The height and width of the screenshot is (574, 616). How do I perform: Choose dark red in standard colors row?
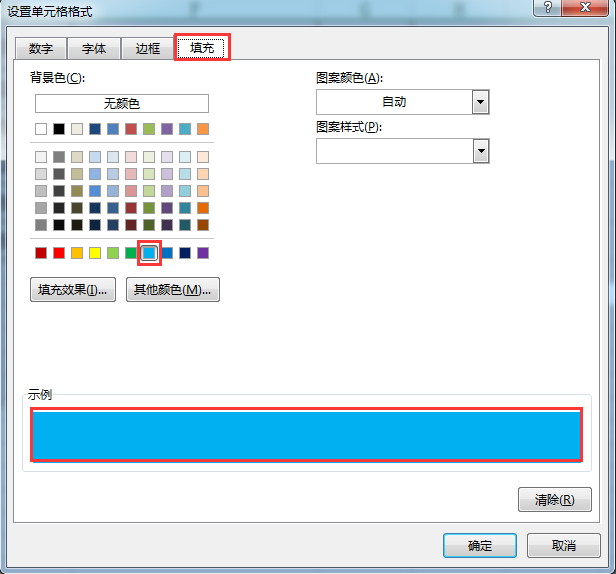[x=41, y=253]
